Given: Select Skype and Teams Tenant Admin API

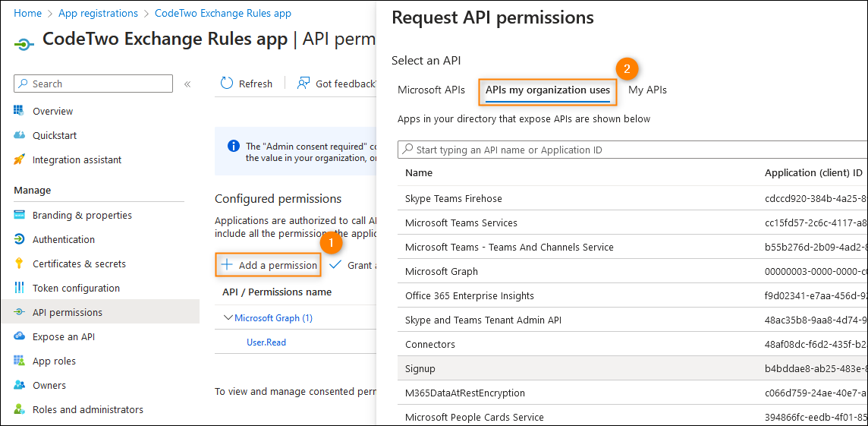Looking at the screenshot, I should tap(633, 320).
